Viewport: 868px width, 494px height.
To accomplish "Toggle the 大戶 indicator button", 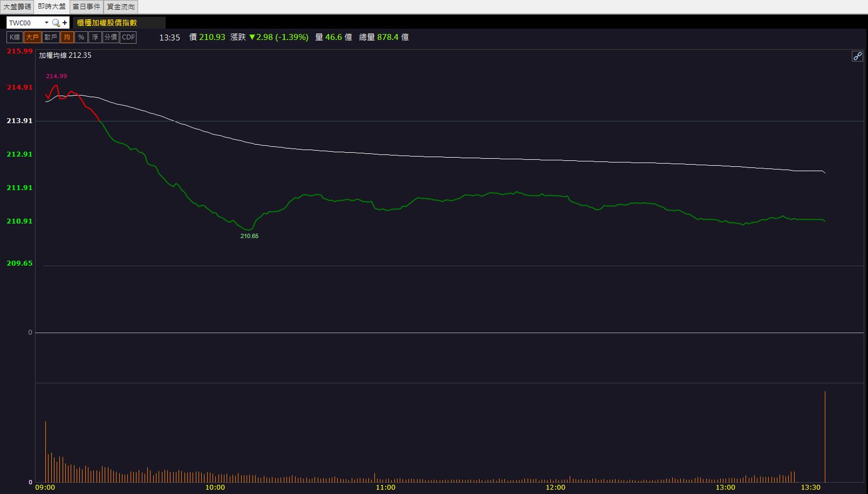I will pyautogui.click(x=32, y=37).
